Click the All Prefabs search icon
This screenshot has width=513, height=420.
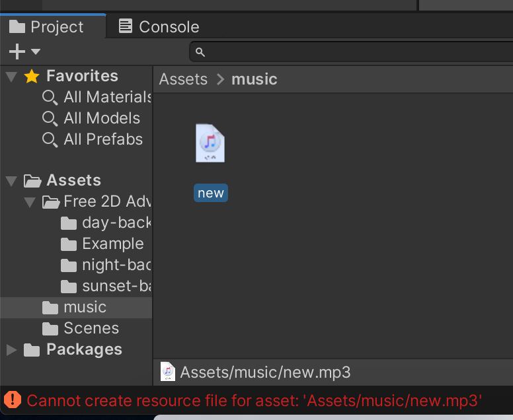pos(50,140)
